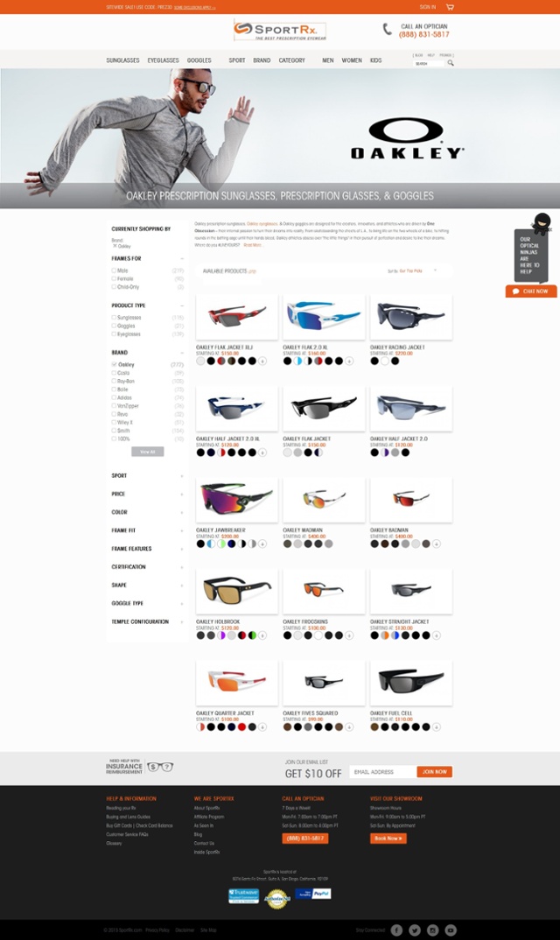Expand the Price filter section
Viewport: 560px width, 940px height.
147,494
